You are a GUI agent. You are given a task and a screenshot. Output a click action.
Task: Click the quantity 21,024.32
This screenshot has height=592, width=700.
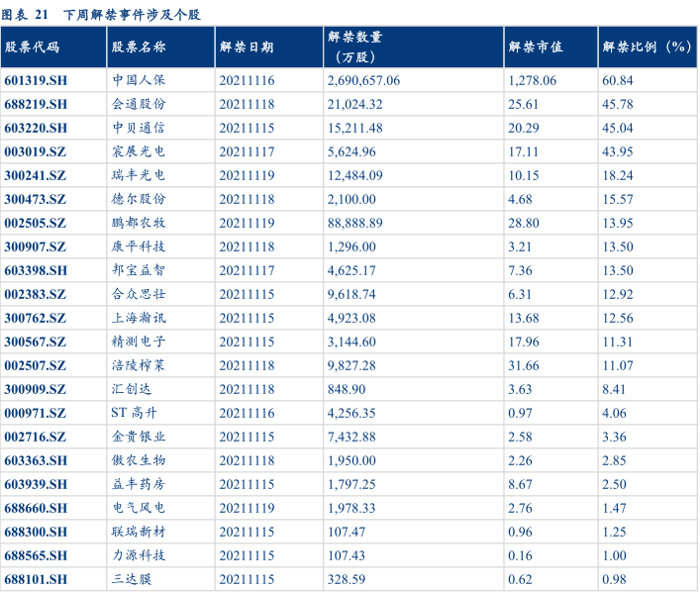click(354, 104)
